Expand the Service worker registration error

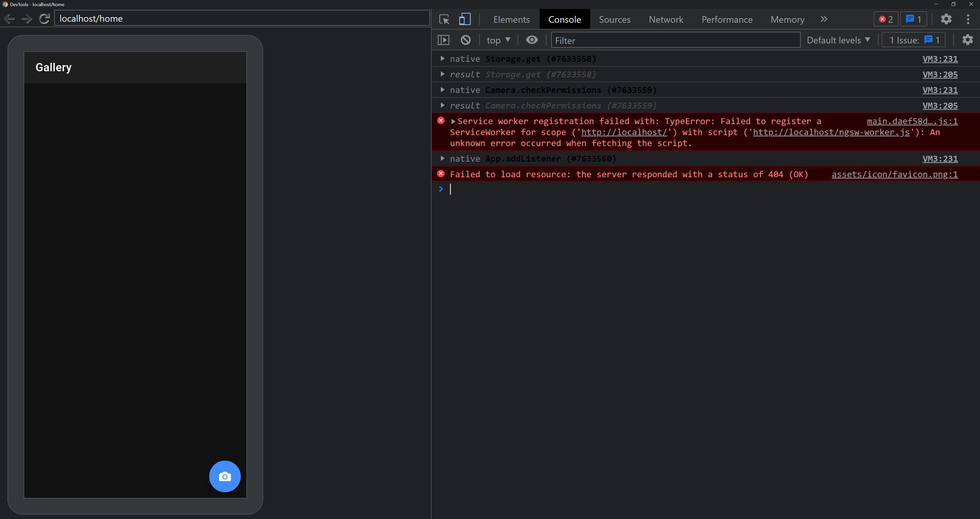coord(453,121)
